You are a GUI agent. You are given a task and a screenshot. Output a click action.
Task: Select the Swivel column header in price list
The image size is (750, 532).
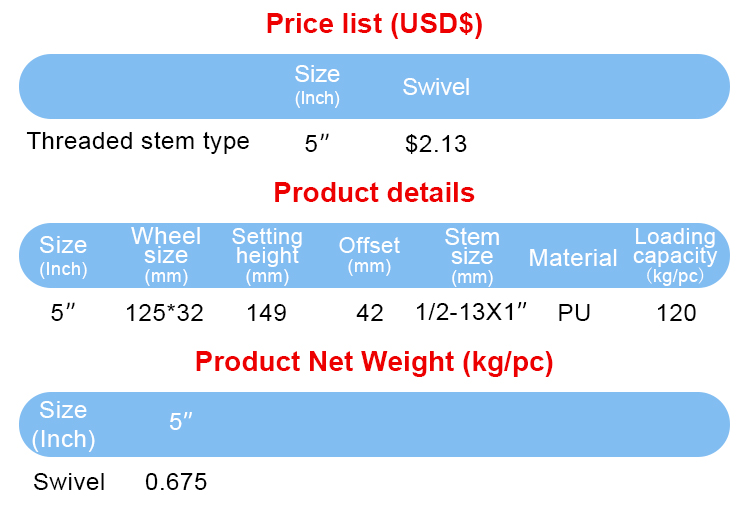coord(436,87)
